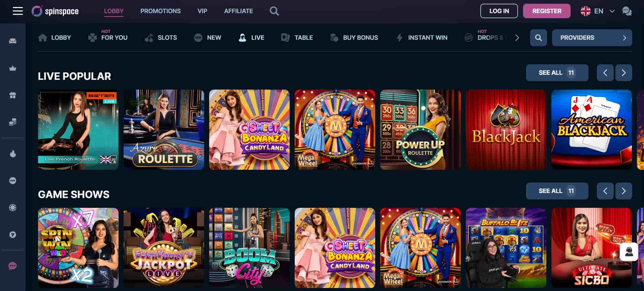
Task: Click the game search magnifier button
Action: coord(538,38)
